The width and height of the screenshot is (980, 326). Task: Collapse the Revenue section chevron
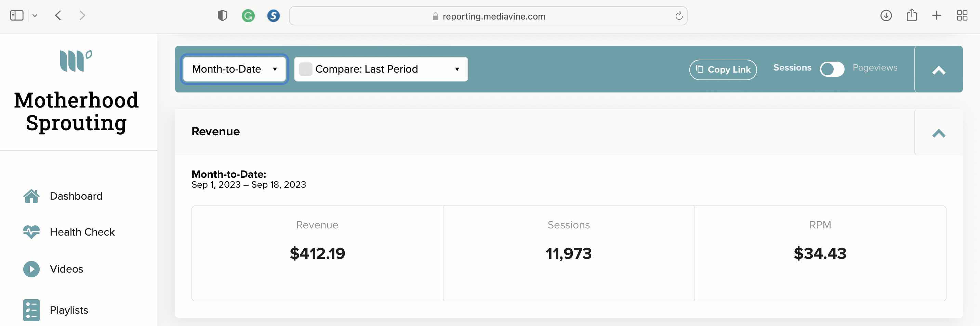point(939,133)
